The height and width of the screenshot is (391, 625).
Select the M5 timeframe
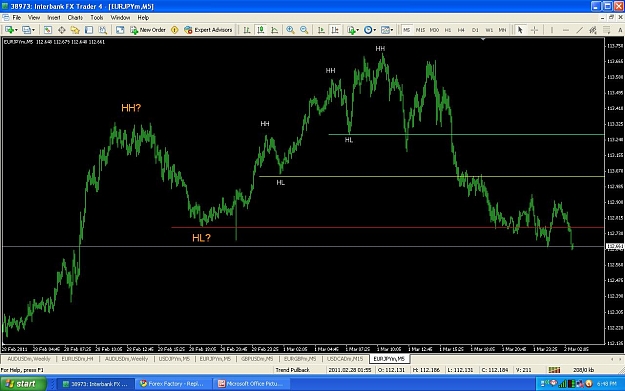406,30
